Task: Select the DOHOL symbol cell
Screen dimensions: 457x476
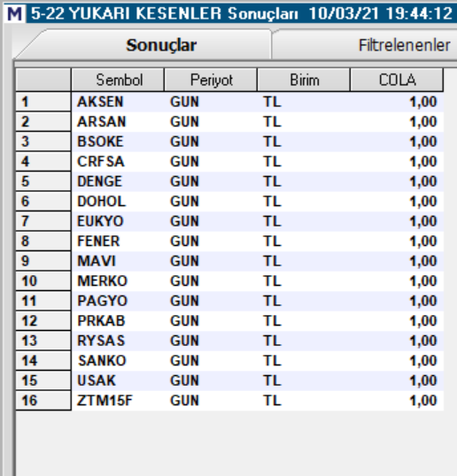Action: pos(118,201)
